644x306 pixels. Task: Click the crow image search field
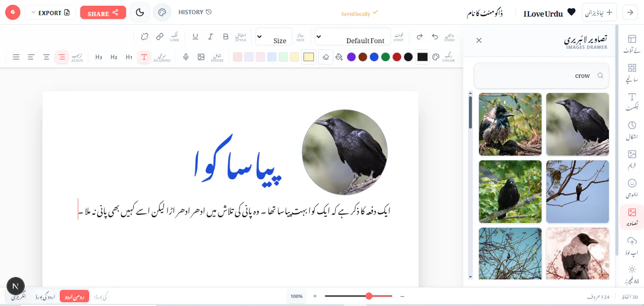coord(542,75)
